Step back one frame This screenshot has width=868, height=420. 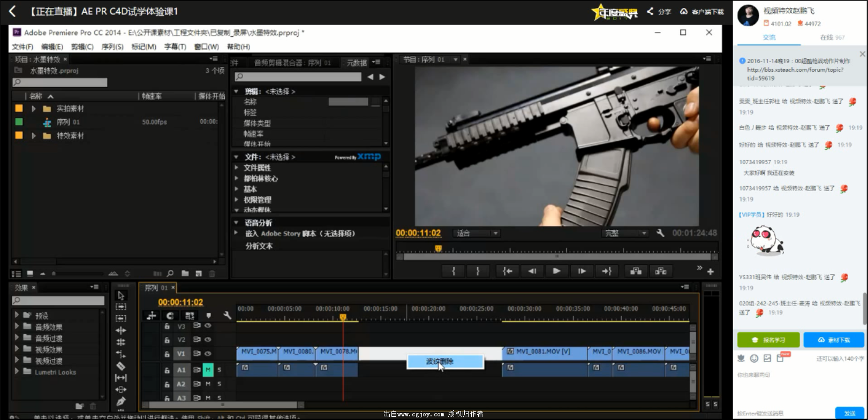(x=532, y=271)
